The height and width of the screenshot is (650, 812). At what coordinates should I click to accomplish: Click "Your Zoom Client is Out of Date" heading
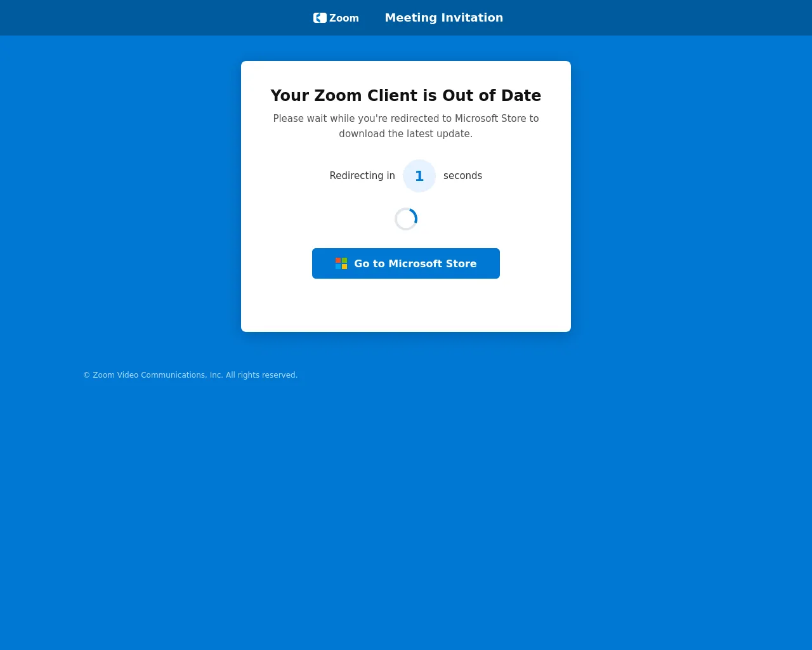click(x=406, y=95)
